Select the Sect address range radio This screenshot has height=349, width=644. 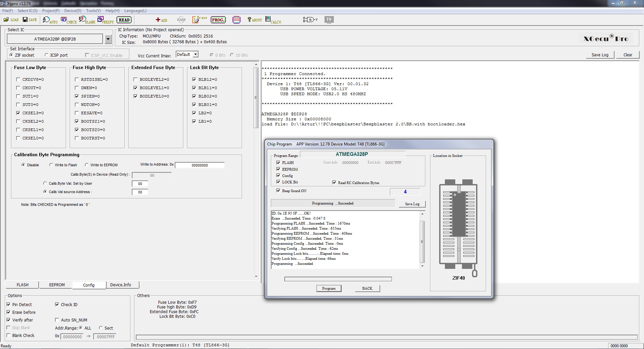[x=101, y=328]
